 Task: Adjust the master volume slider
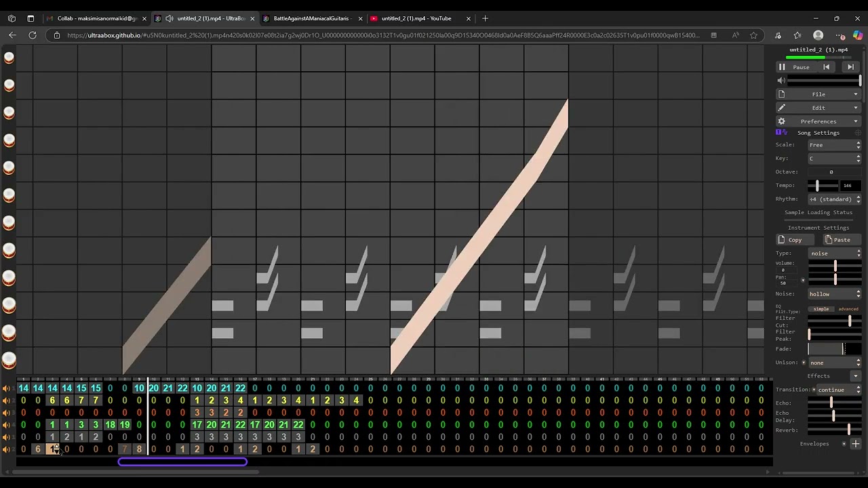(x=824, y=81)
